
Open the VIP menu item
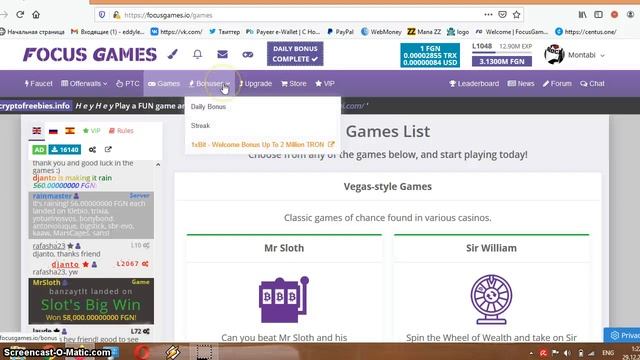coord(325,83)
